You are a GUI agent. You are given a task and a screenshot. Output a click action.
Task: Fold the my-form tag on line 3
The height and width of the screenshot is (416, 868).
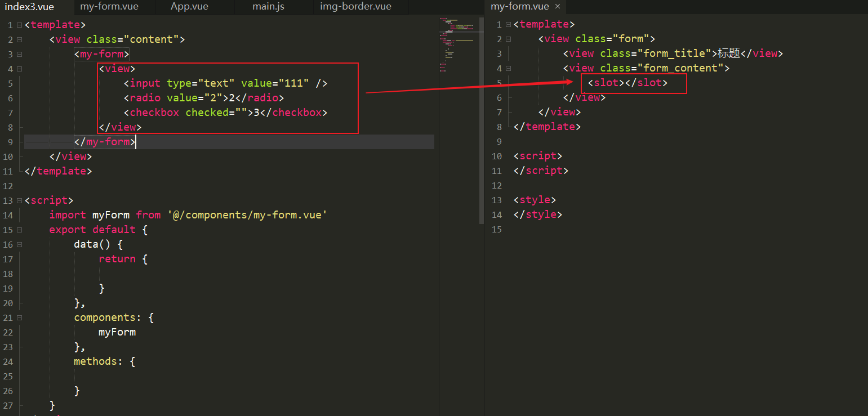tap(20, 54)
